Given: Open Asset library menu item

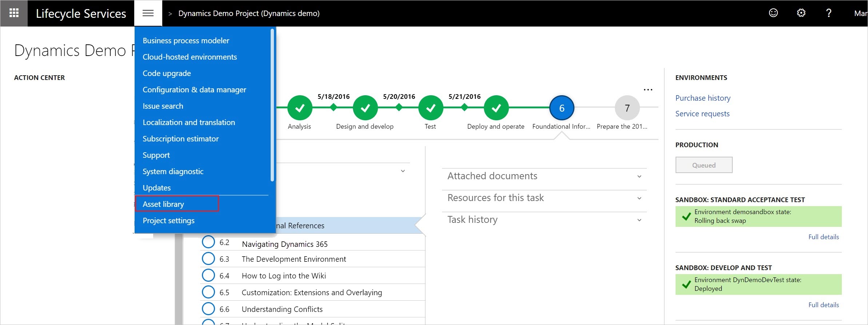Looking at the screenshot, I should [x=163, y=204].
